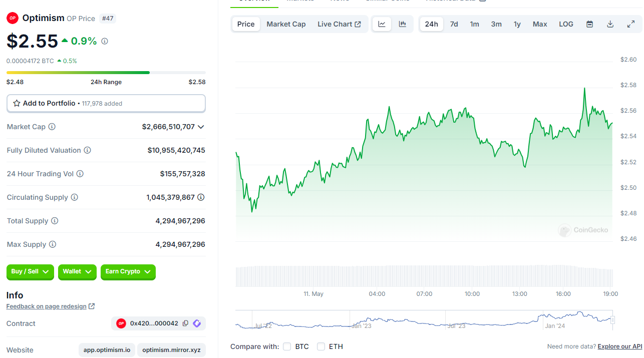This screenshot has width=644, height=358.
Task: Open Feedback on page redesign link
Action: tap(51, 306)
